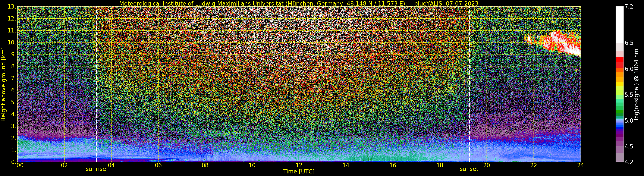This screenshot has height=176, width=644.
Task: Click height axis tick '9.'
Action: tap(13, 54)
